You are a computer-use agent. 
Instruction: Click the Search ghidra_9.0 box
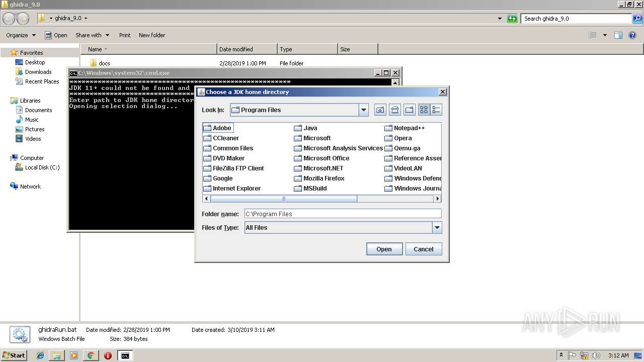577,19
